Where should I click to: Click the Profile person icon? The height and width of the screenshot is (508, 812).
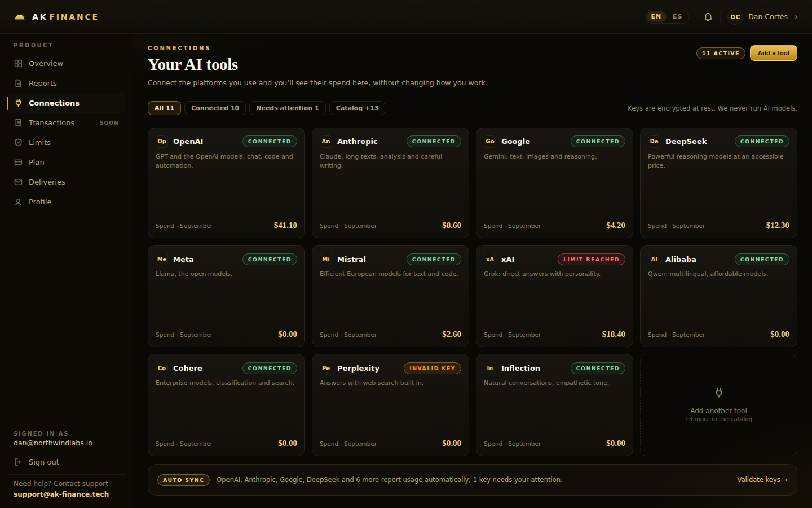[x=19, y=202]
